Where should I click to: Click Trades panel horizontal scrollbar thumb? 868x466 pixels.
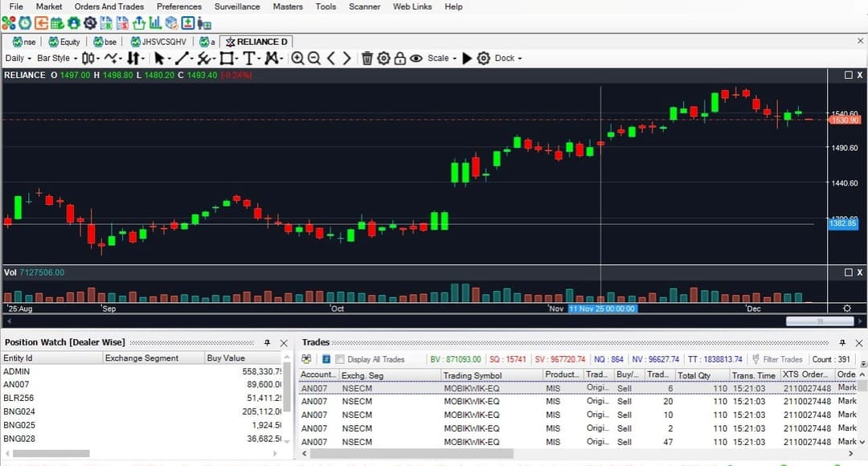pos(411,453)
